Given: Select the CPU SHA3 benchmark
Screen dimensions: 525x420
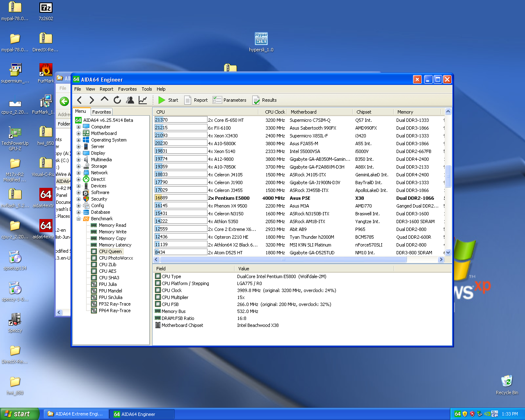Looking at the screenshot, I should tap(109, 278).
